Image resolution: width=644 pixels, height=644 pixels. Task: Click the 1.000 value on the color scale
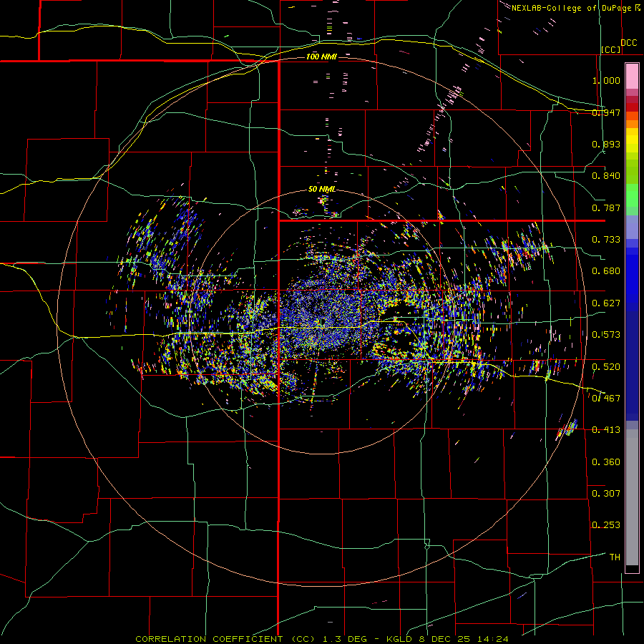coord(606,80)
